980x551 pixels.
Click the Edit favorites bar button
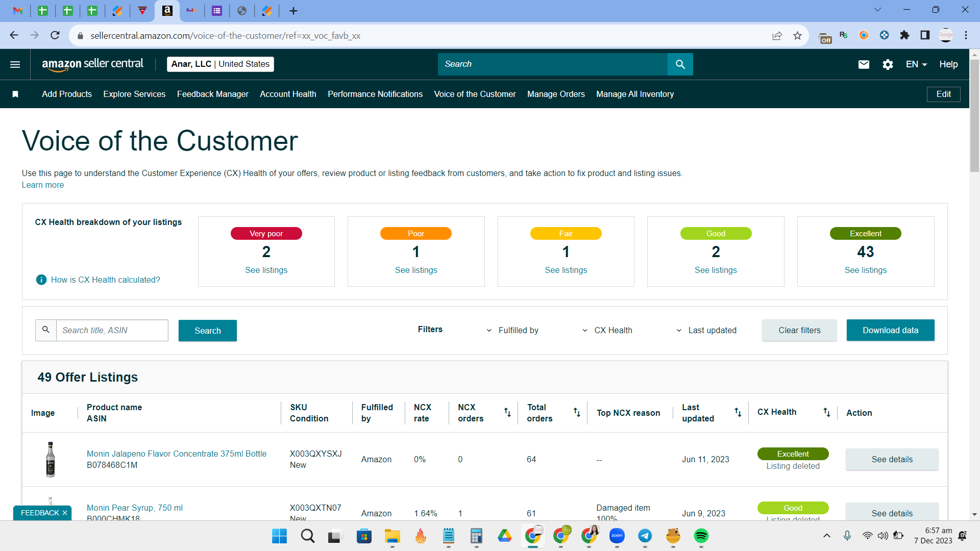[943, 94]
